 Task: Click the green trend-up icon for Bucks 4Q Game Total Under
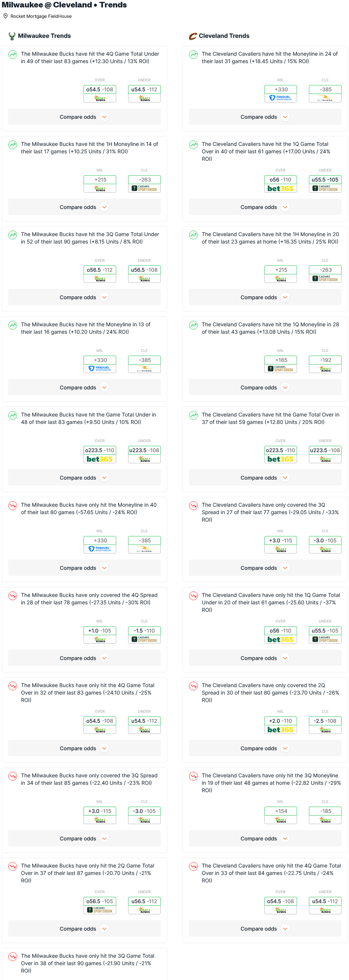pos(13,55)
